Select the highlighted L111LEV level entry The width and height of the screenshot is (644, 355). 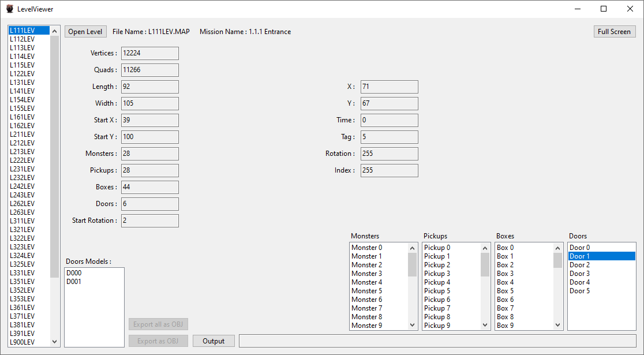click(x=29, y=31)
